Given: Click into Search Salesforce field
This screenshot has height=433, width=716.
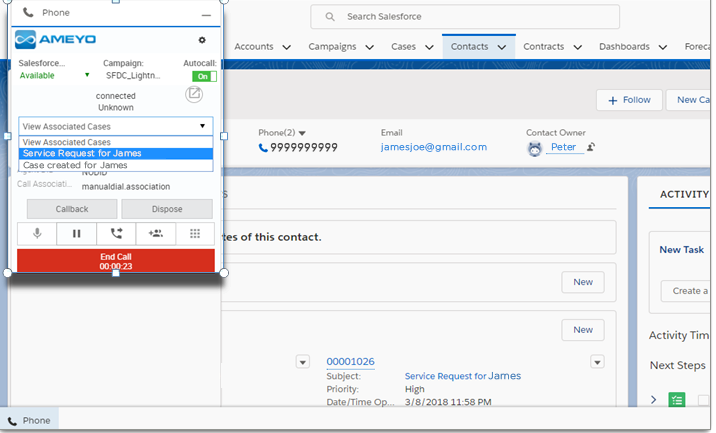Looking at the screenshot, I should tap(465, 17).
